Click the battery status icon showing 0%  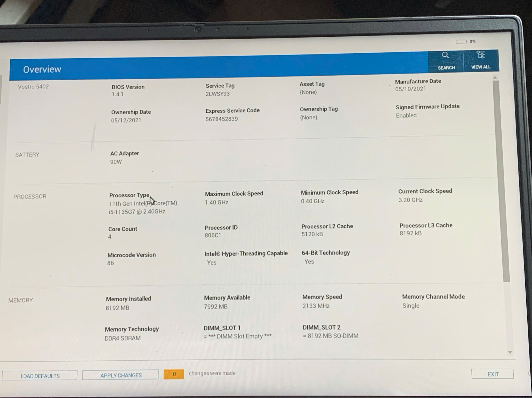point(461,42)
